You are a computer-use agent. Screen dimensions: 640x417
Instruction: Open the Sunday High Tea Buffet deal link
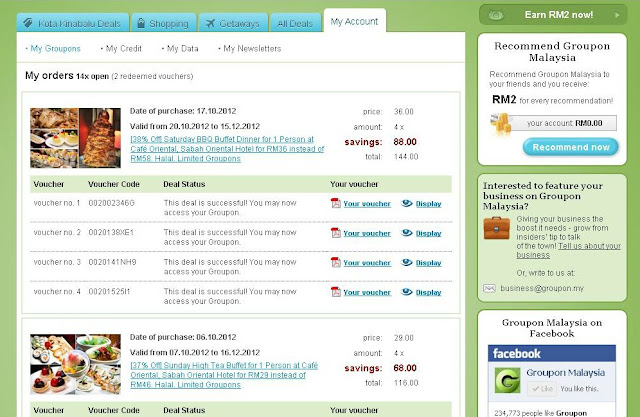224,375
